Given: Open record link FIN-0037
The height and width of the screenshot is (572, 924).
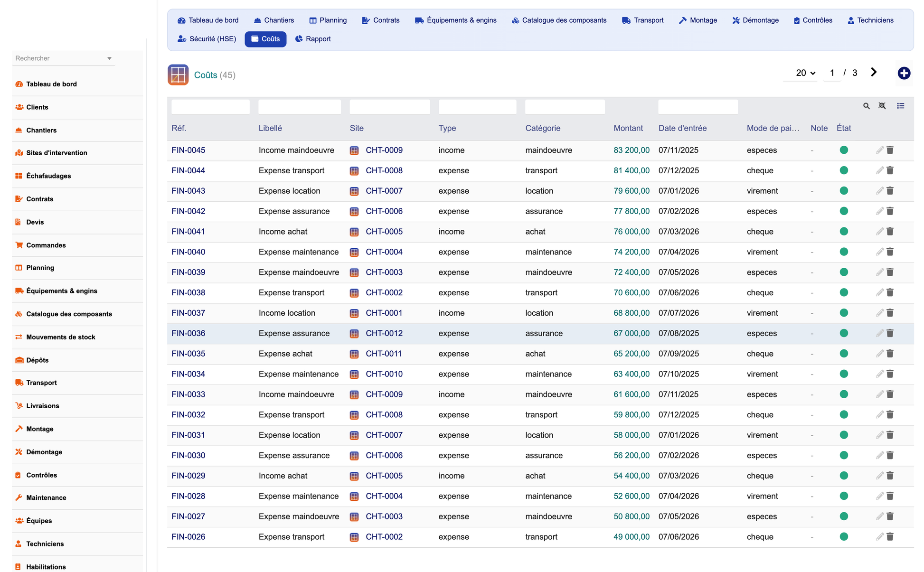Looking at the screenshot, I should [189, 313].
